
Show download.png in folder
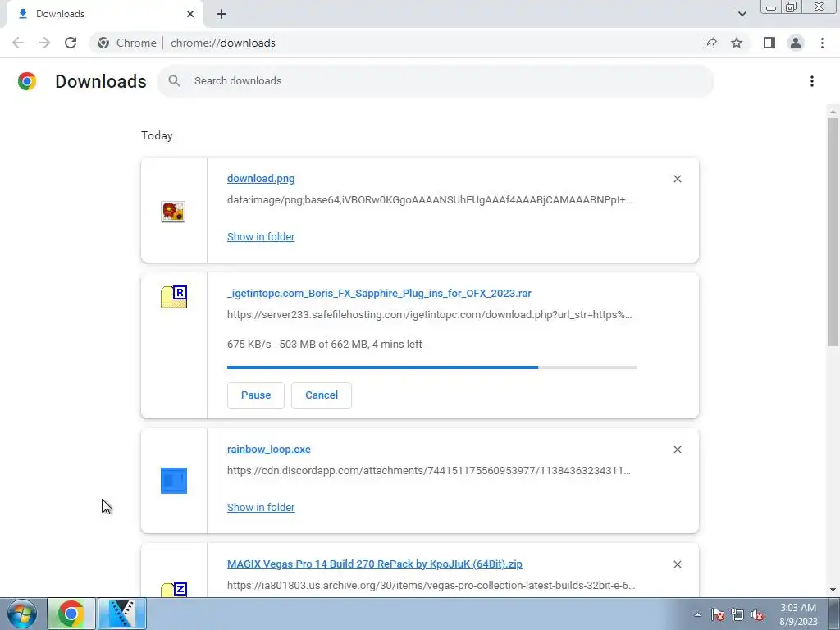pos(260,236)
